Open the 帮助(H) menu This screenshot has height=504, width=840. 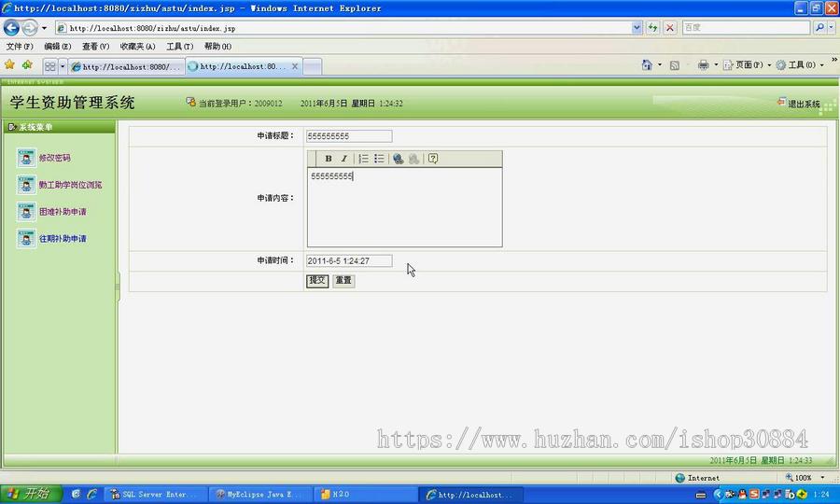217,47
